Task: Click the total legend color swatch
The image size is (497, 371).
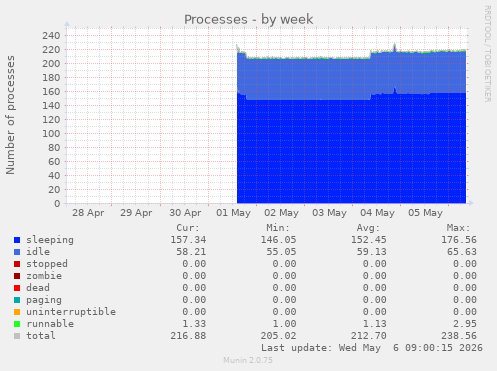Action: (x=17, y=336)
